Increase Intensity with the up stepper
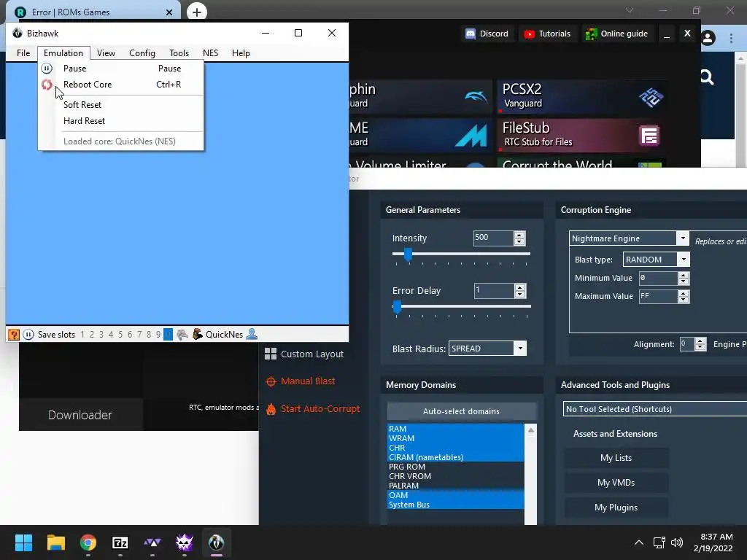The width and height of the screenshot is (747, 560). (519, 234)
